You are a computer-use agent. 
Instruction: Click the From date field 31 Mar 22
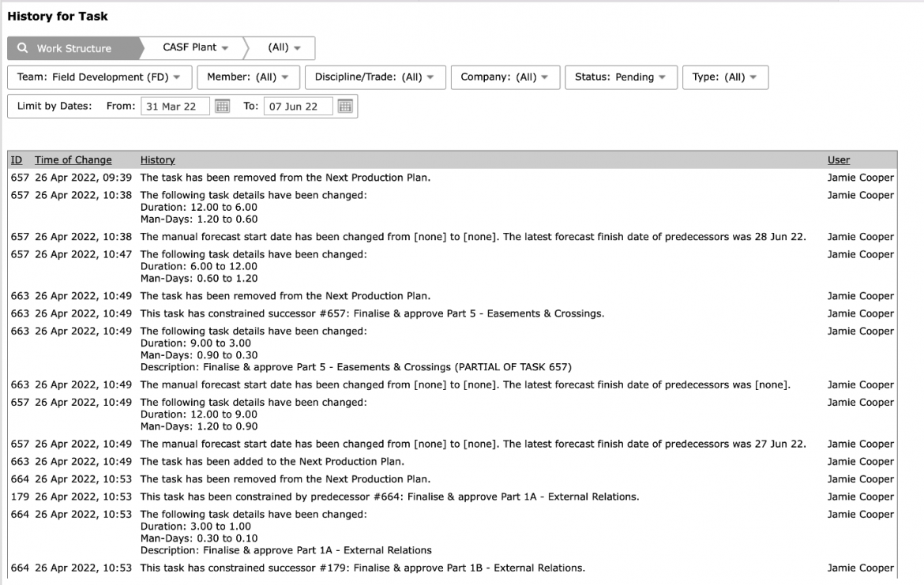point(175,106)
